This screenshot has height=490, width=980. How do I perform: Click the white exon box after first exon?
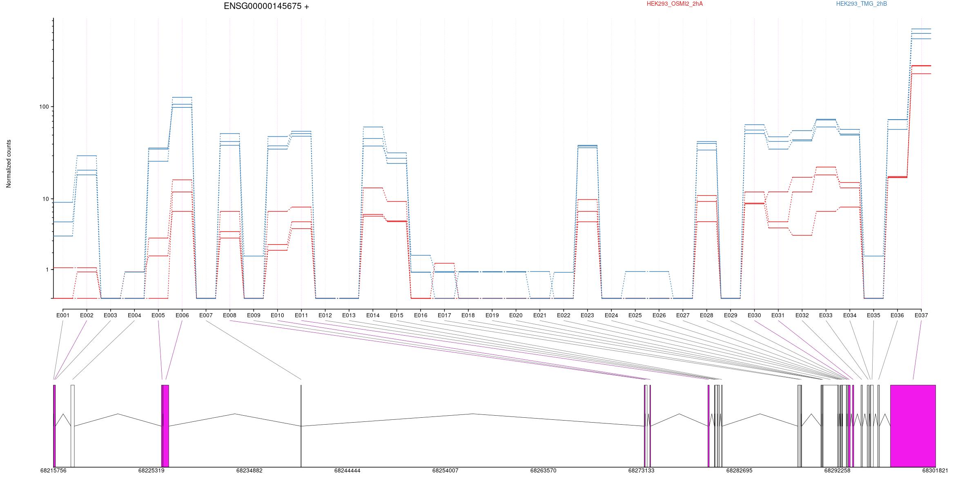73,426
